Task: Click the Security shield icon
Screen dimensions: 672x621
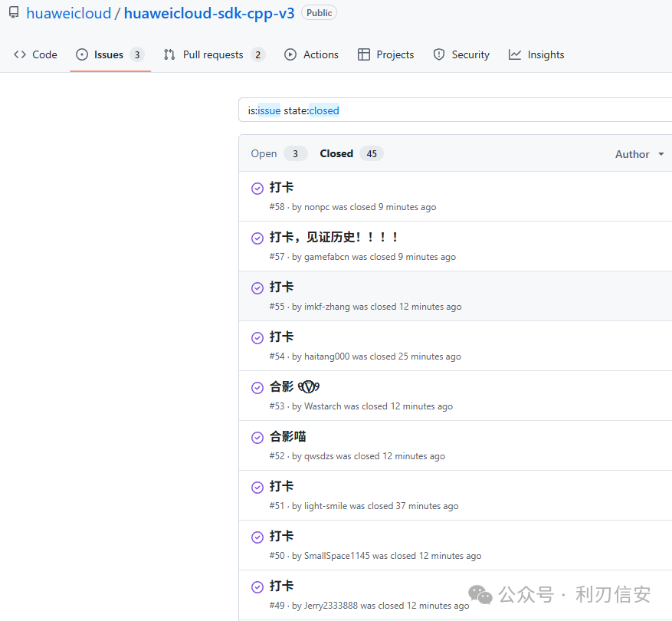Action: 439,54
